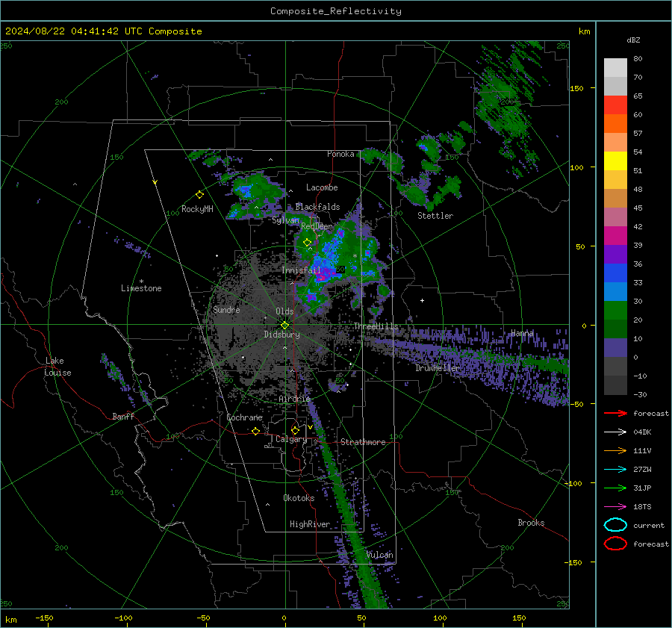This screenshot has height=628, width=672.
Task: Click the RedDeer city label
Action: point(317,226)
